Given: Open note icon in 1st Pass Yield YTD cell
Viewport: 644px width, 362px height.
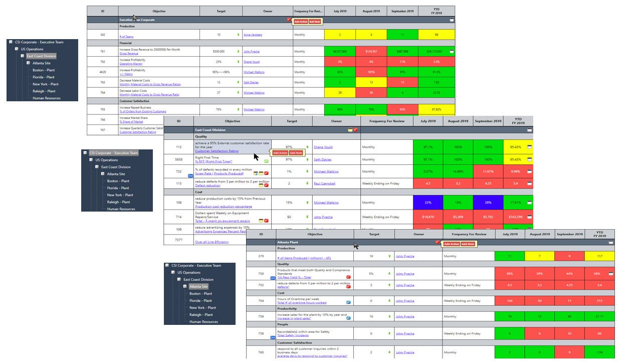Looking at the screenshot, I should click(x=611, y=273).
